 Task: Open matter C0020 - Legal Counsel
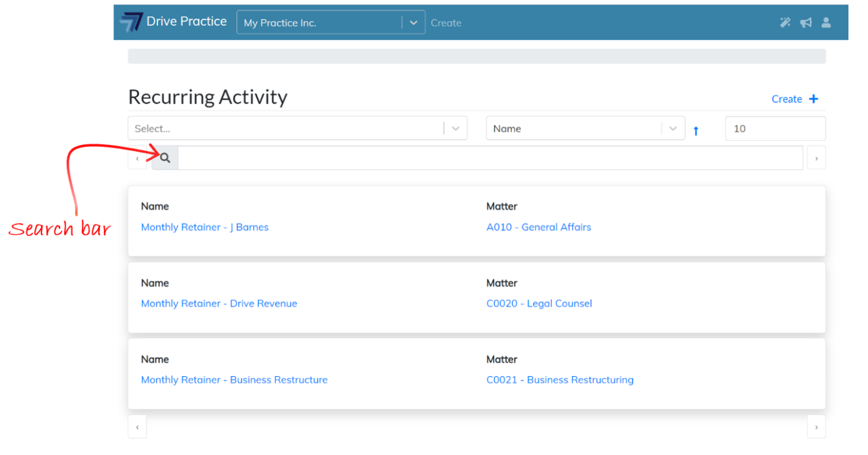point(539,304)
